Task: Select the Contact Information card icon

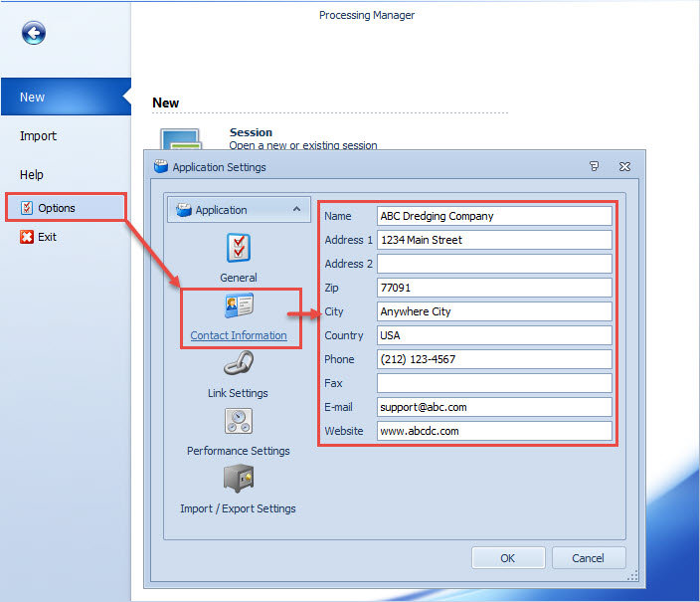Action: (x=239, y=305)
